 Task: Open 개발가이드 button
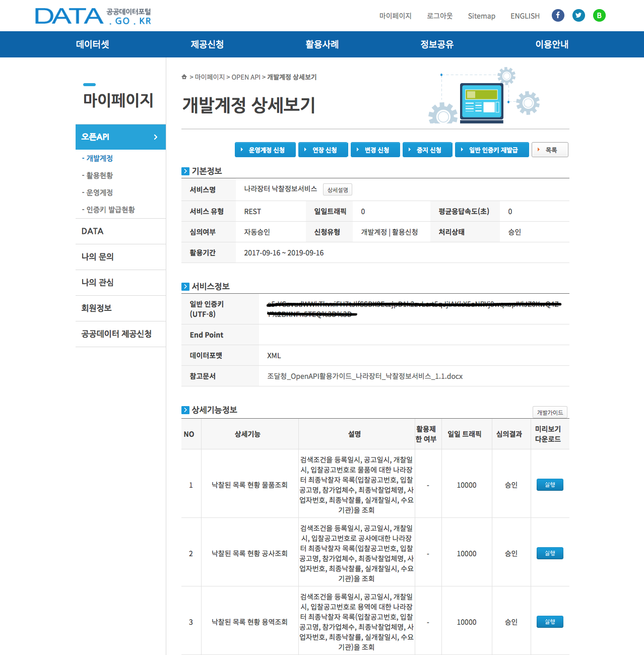click(x=550, y=412)
